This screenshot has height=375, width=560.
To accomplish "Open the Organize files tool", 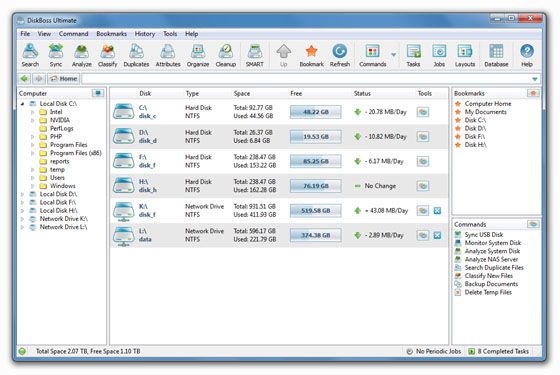I will coord(198,55).
